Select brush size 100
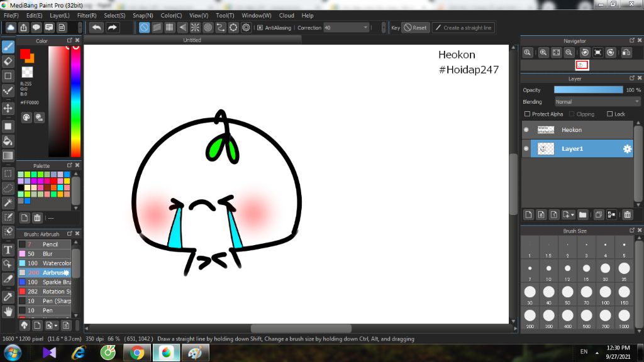644x362 pixels. (606, 295)
